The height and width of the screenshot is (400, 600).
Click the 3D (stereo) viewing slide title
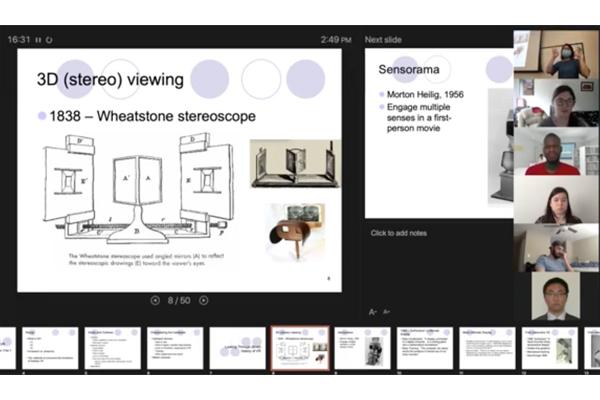(x=110, y=80)
